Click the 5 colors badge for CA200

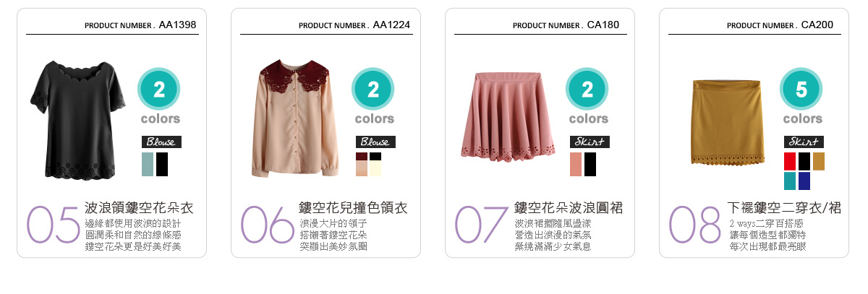802,96
